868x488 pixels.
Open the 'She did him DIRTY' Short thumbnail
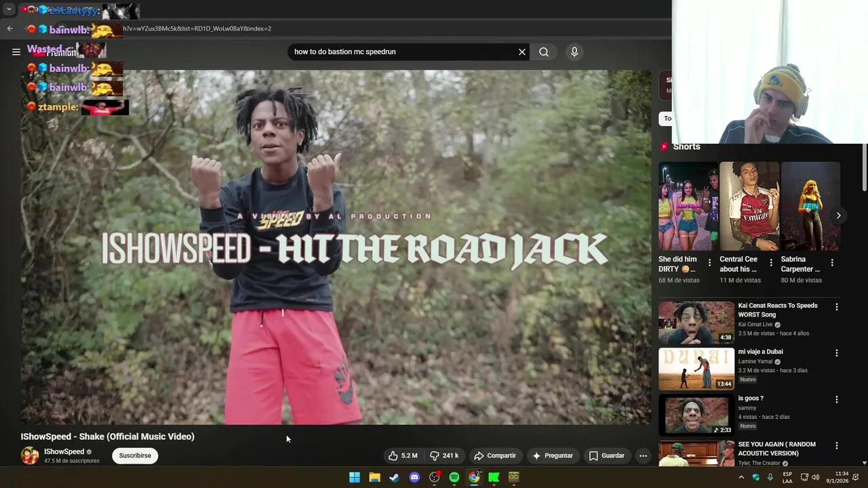click(688, 206)
